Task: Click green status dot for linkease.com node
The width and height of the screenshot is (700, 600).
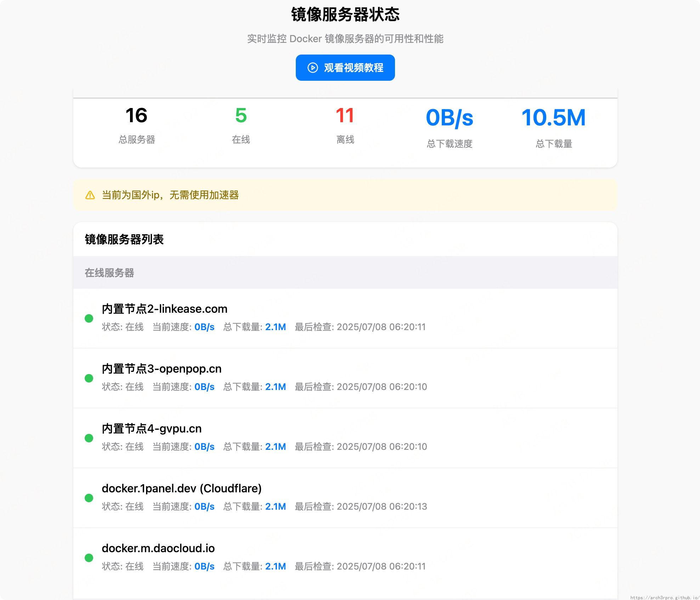Action: pyautogui.click(x=89, y=318)
